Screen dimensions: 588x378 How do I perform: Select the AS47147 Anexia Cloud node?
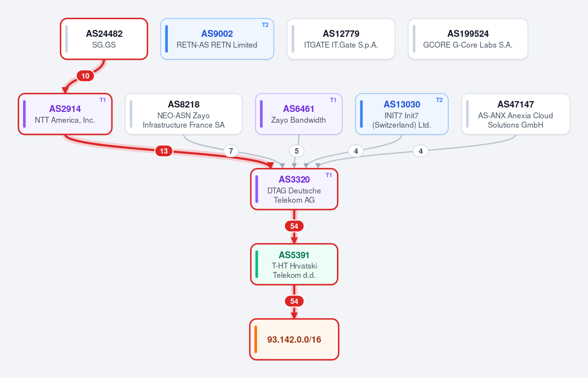[515, 114]
